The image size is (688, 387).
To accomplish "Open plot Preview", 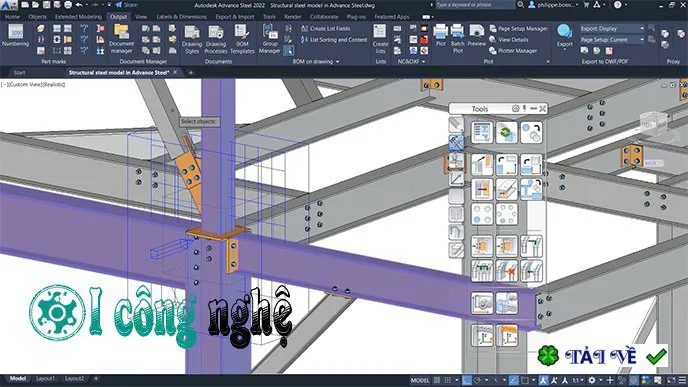I will [x=477, y=36].
